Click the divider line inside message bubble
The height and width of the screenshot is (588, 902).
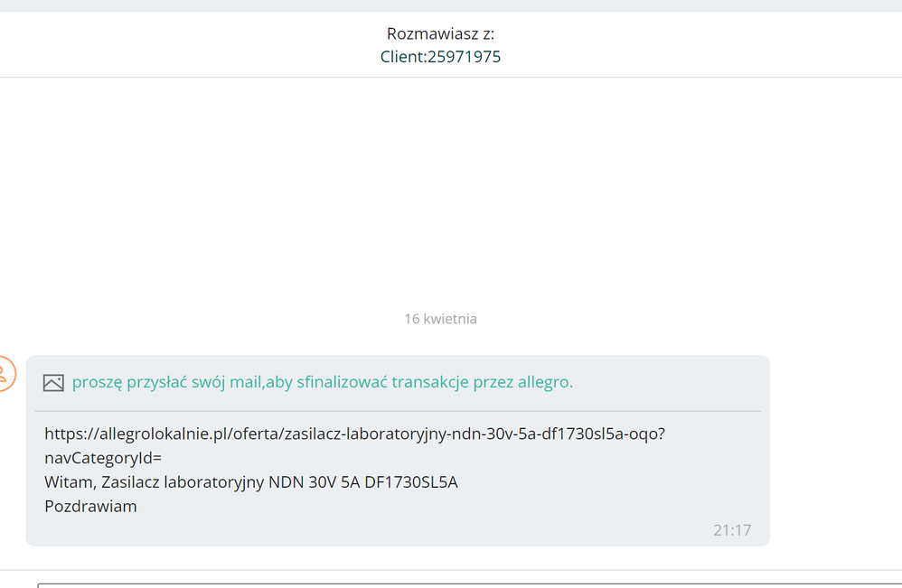(398, 411)
